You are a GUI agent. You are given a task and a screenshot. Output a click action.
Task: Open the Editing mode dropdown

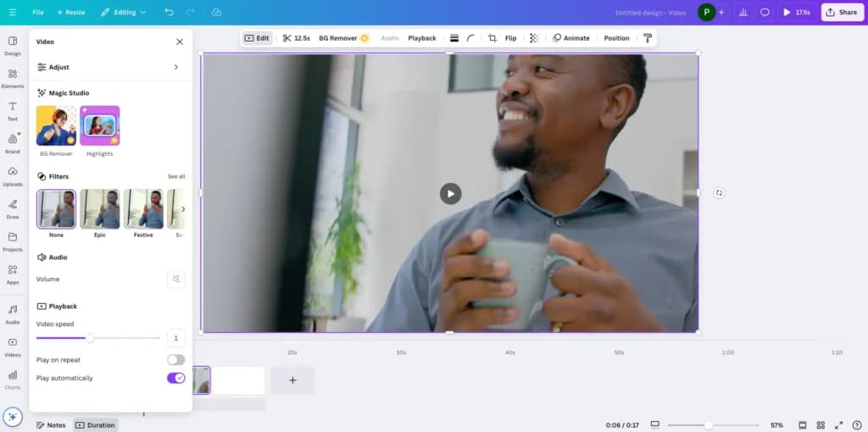(x=124, y=12)
